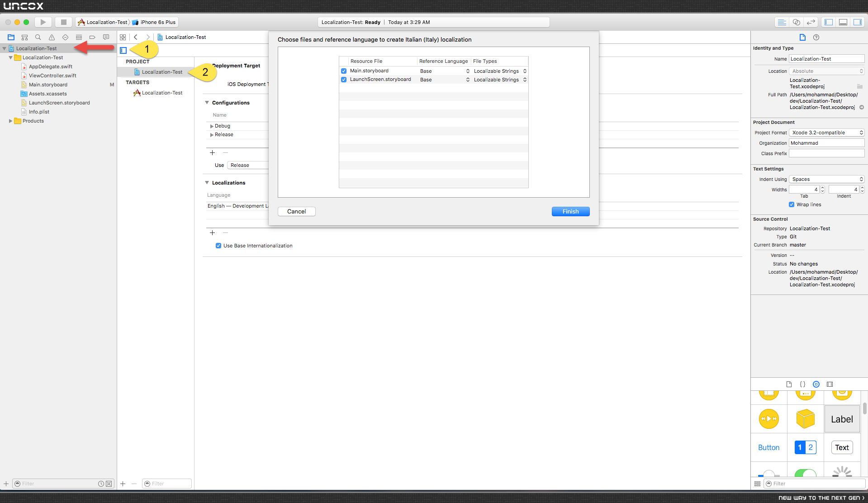Add a new configuration with plus button
The width and height of the screenshot is (868, 503).
pos(212,152)
